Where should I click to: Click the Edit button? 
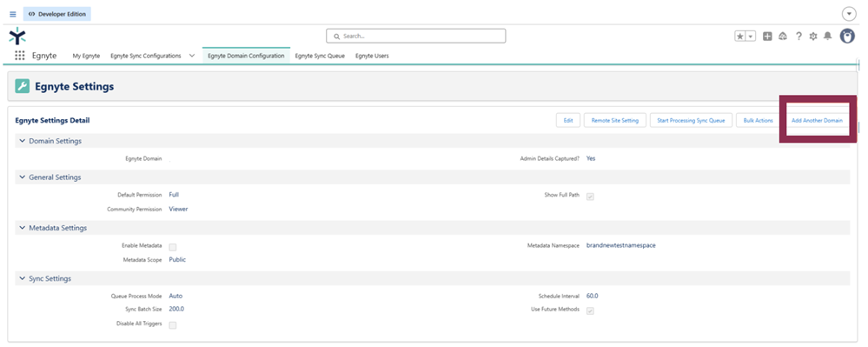(568, 120)
